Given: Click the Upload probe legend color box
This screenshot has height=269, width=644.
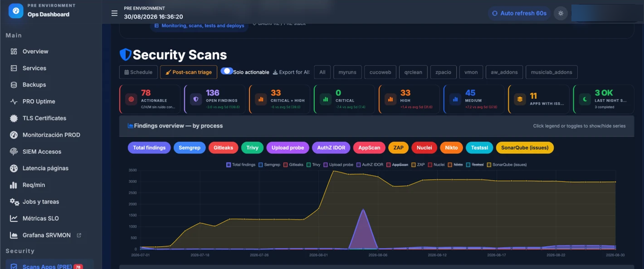Looking at the screenshot, I should (326, 164).
